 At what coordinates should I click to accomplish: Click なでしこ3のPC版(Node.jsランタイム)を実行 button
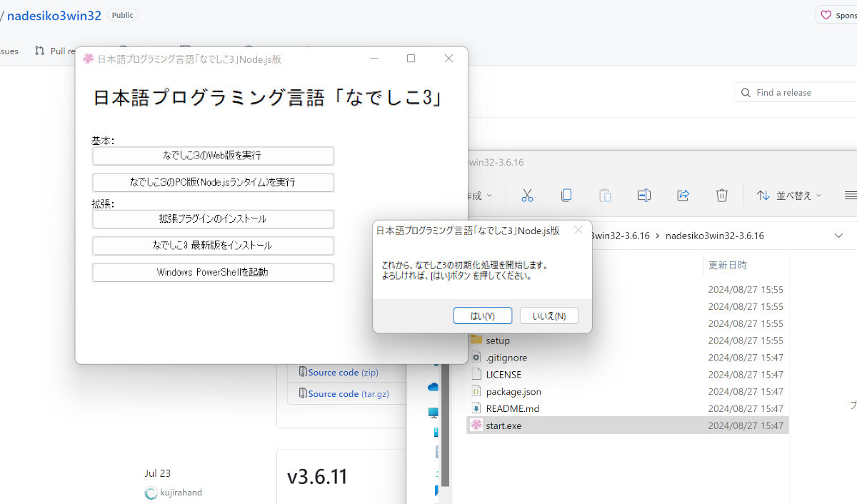click(x=213, y=182)
